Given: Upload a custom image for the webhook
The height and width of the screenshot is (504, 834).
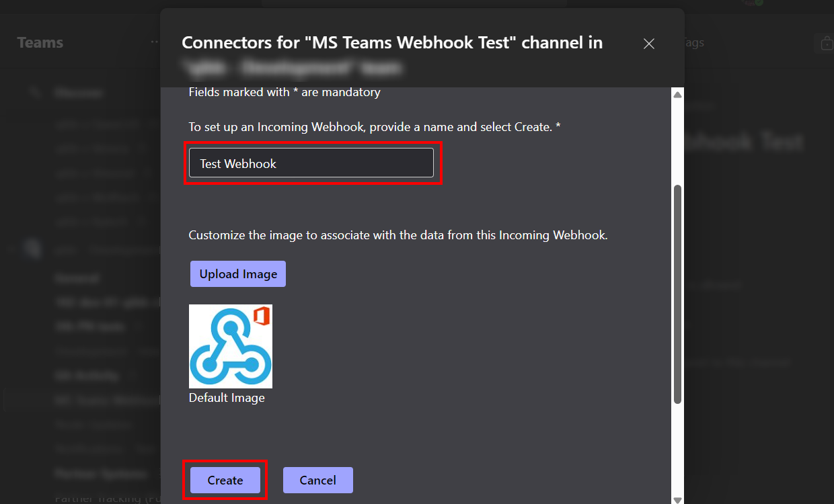Looking at the screenshot, I should pyautogui.click(x=237, y=274).
